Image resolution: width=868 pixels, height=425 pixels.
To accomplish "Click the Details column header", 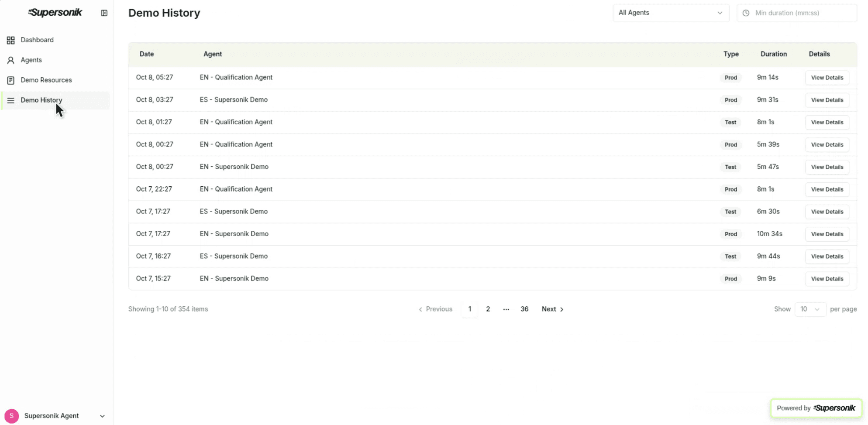I will pyautogui.click(x=819, y=54).
